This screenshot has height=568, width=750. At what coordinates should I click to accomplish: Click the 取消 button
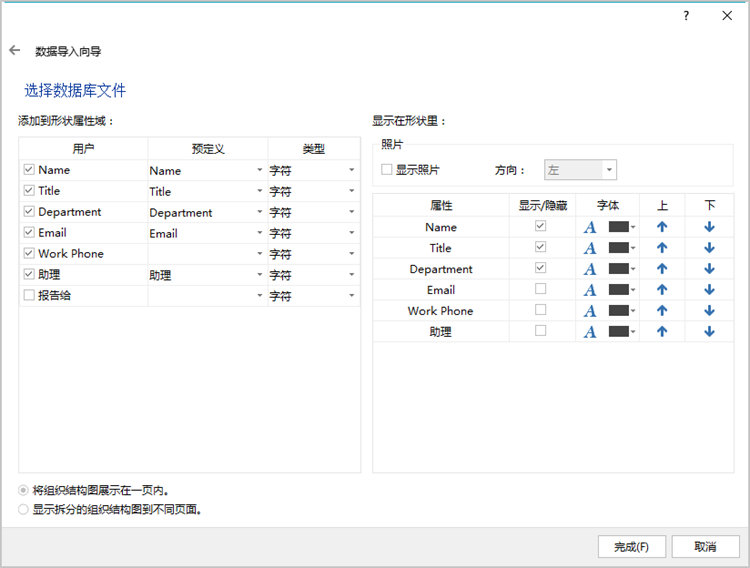tap(706, 546)
